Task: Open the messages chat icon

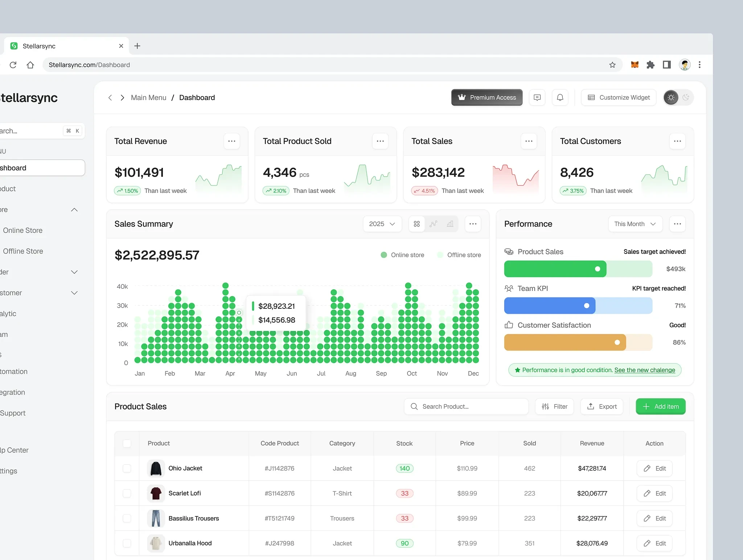Action: 537,98
